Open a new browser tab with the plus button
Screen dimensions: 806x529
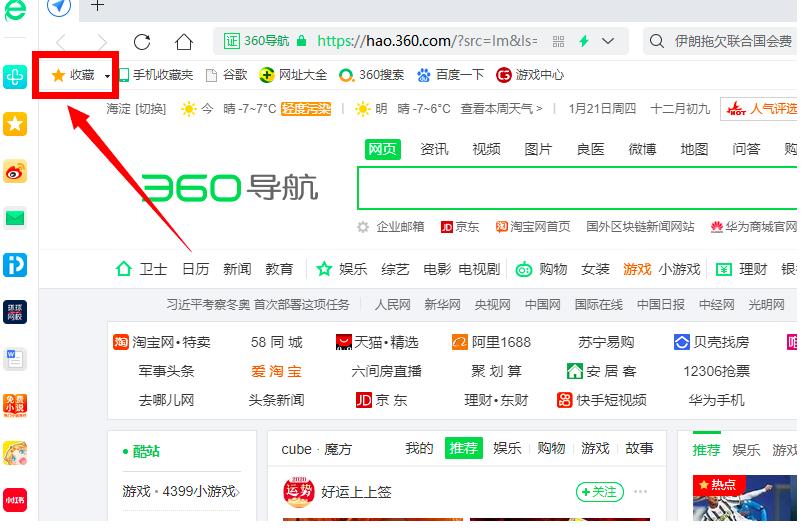point(97,6)
